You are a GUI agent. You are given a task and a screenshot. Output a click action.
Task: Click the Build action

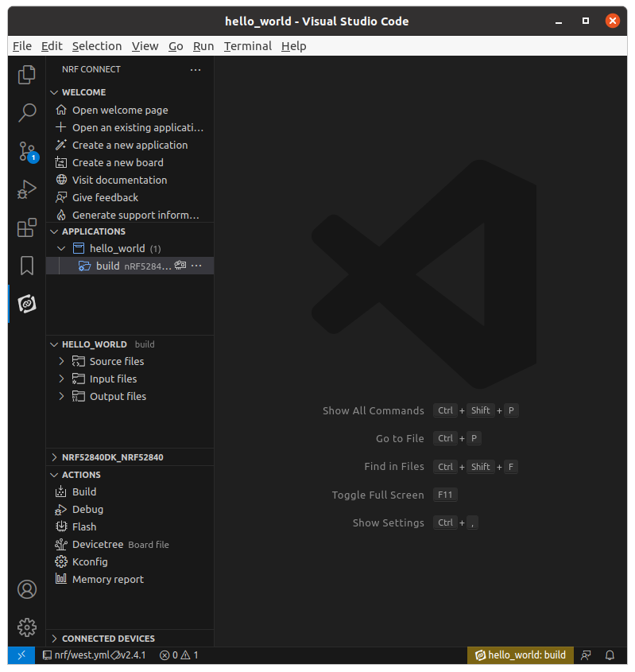[x=130, y=492]
